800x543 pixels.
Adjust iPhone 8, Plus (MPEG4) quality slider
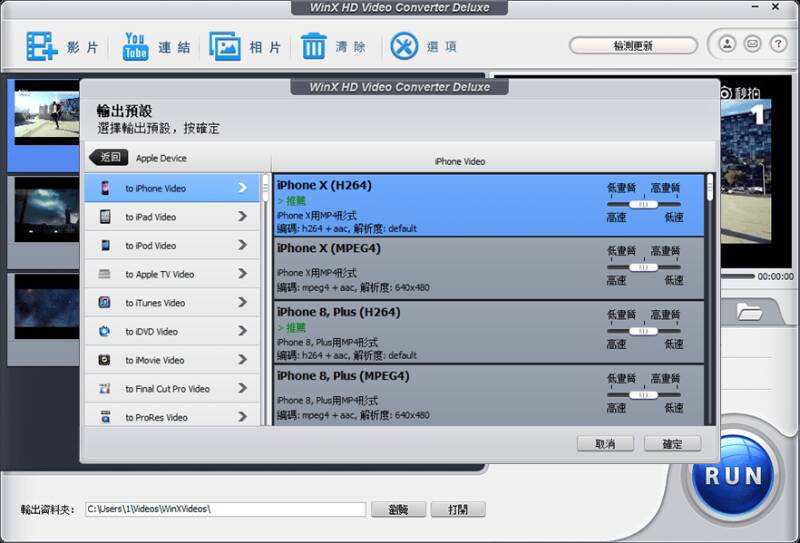pos(643,395)
